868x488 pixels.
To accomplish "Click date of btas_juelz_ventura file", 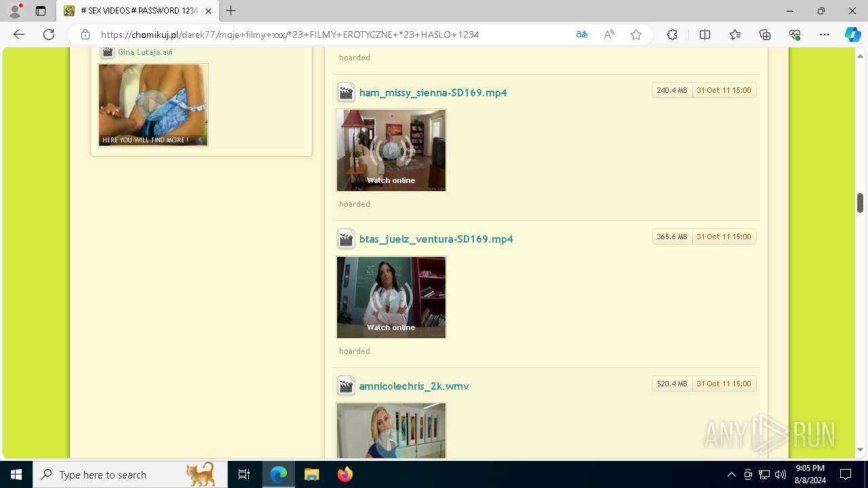I will pos(724,237).
